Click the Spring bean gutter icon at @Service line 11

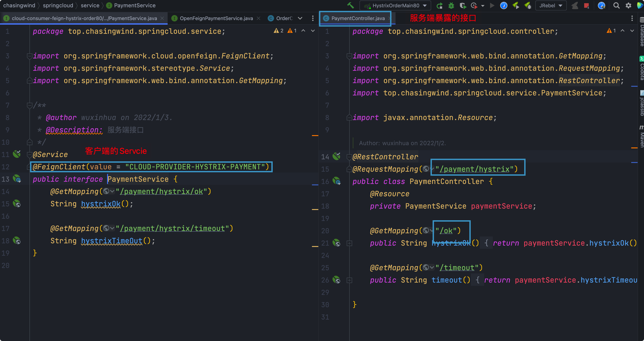tap(17, 154)
